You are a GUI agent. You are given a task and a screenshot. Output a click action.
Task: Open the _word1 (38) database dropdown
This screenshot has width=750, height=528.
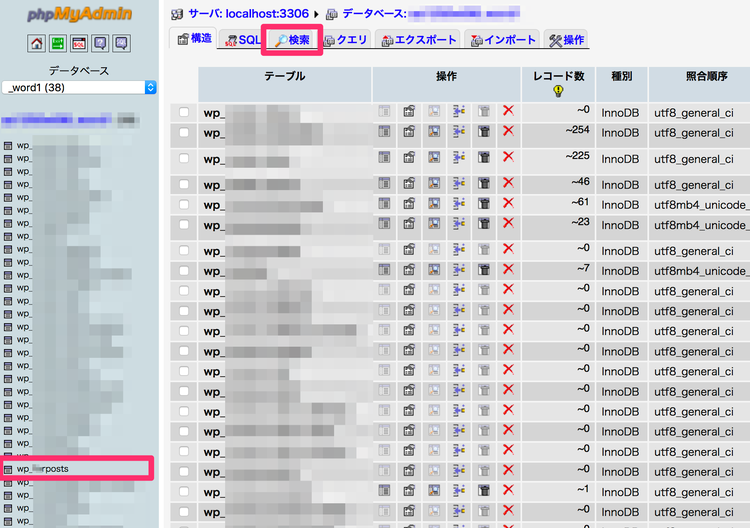point(79,88)
